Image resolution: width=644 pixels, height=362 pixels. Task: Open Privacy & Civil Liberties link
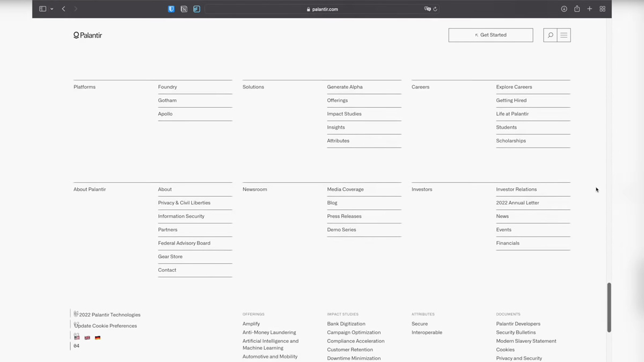[184, 203]
